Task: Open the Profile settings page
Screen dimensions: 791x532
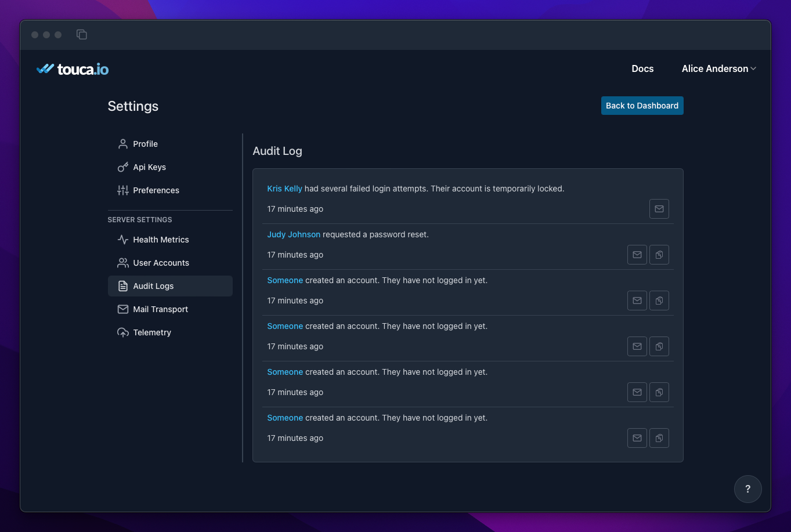Action: pyautogui.click(x=170, y=144)
